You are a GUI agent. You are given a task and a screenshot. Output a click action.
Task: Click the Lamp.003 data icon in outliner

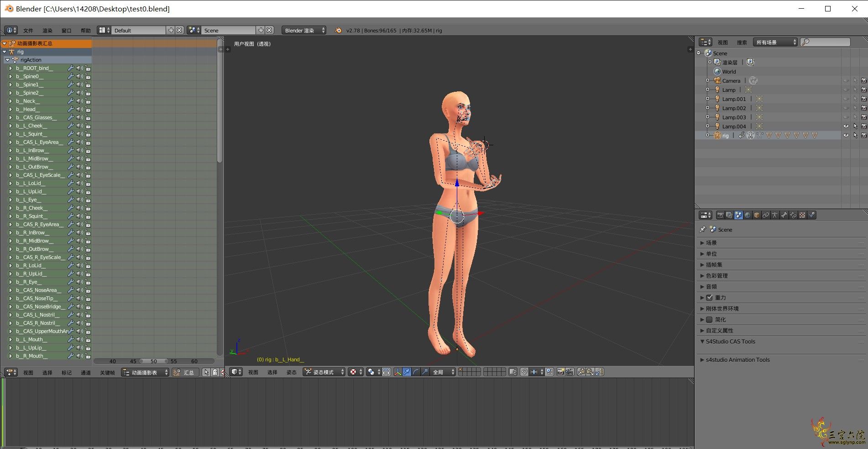pos(759,117)
